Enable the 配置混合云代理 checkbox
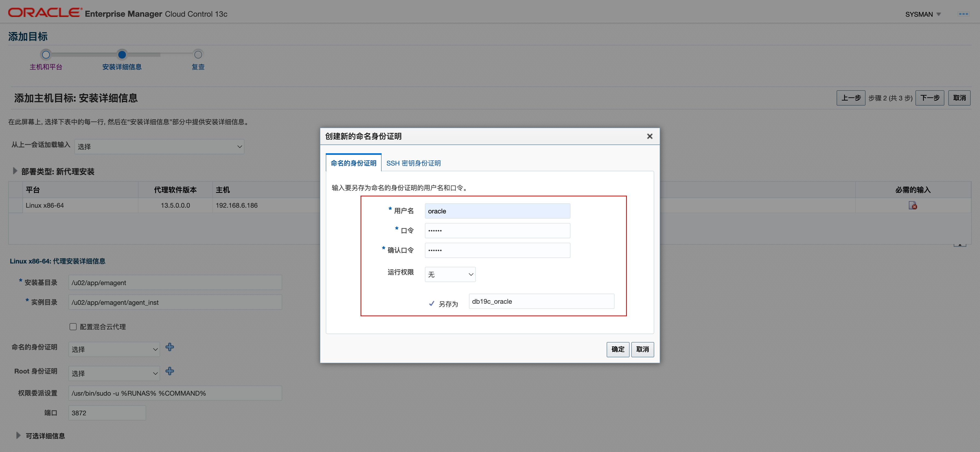 (73, 326)
